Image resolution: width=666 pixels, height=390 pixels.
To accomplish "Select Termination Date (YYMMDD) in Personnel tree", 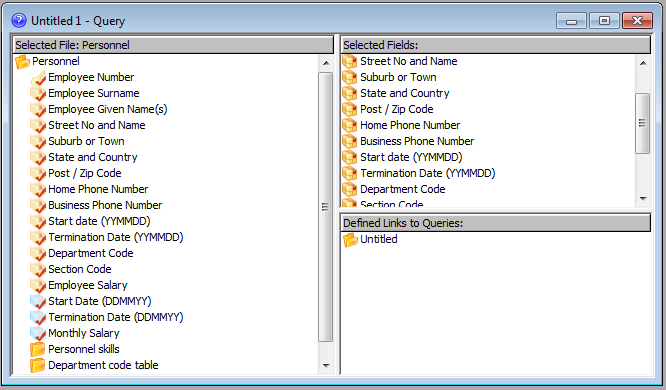I will click(116, 237).
